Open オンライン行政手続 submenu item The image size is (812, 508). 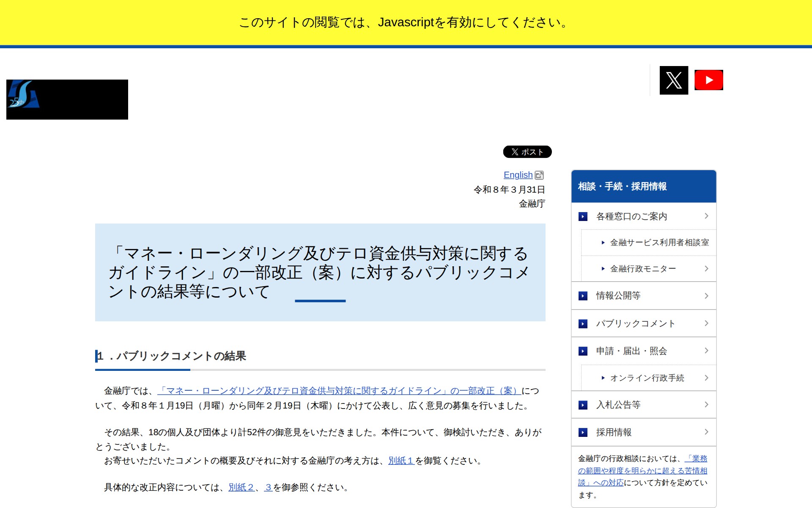647,378
